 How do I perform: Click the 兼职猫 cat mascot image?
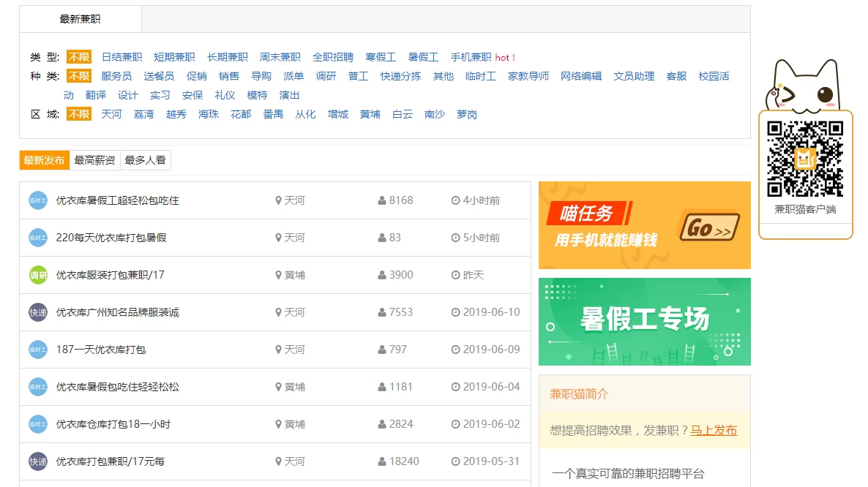804,84
